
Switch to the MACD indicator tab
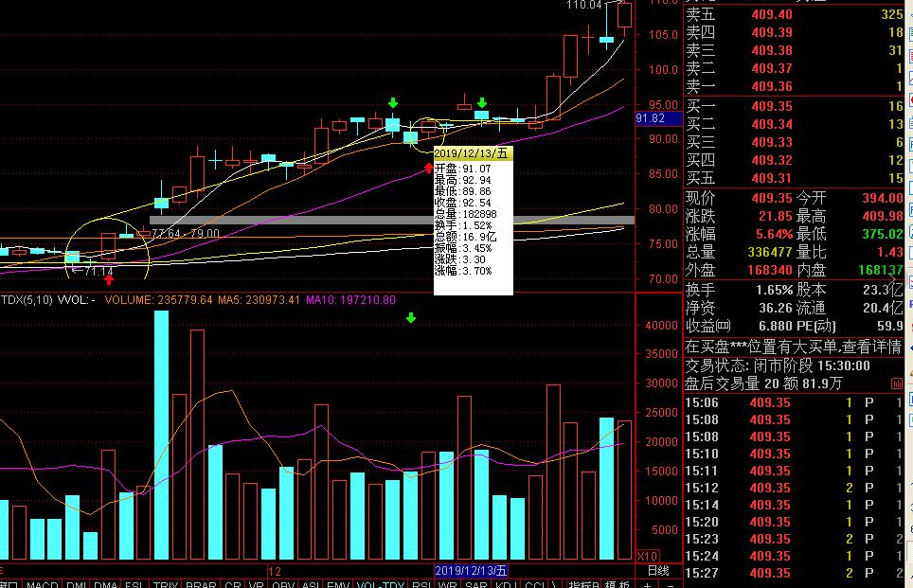(43, 584)
